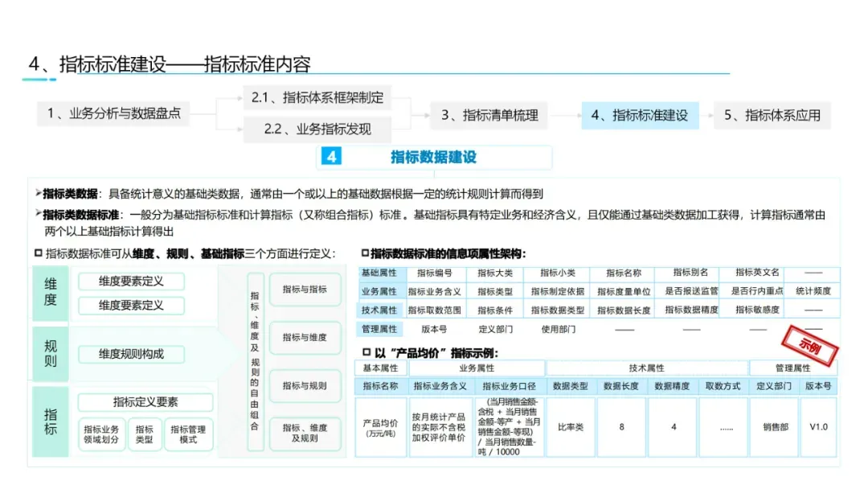This screenshot has height=489, width=868.
Task: Click the '销售部' cell
Action: (x=775, y=427)
